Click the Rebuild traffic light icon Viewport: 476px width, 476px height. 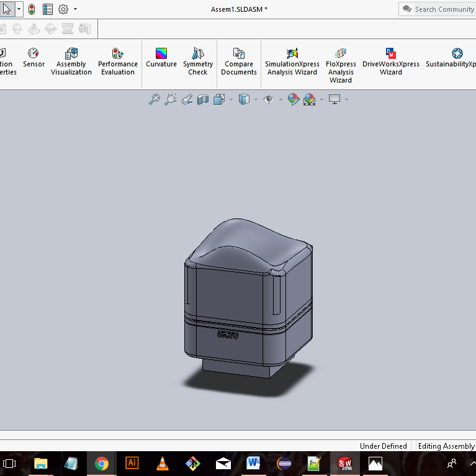[x=32, y=9]
